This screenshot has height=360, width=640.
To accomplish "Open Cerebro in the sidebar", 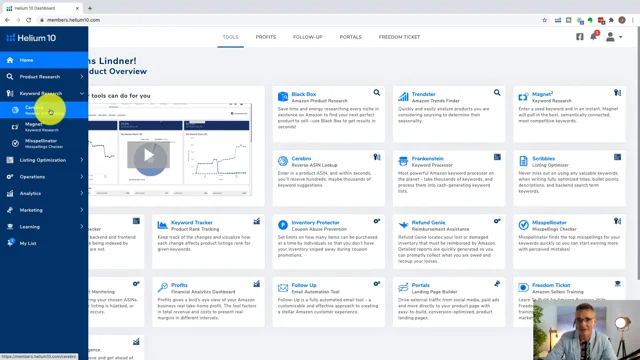I will pos(44,110).
